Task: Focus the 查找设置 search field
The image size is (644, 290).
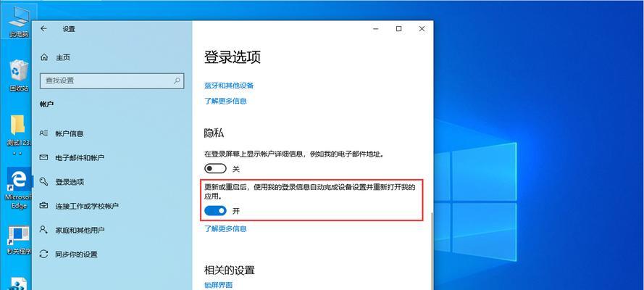Action: 112,81
